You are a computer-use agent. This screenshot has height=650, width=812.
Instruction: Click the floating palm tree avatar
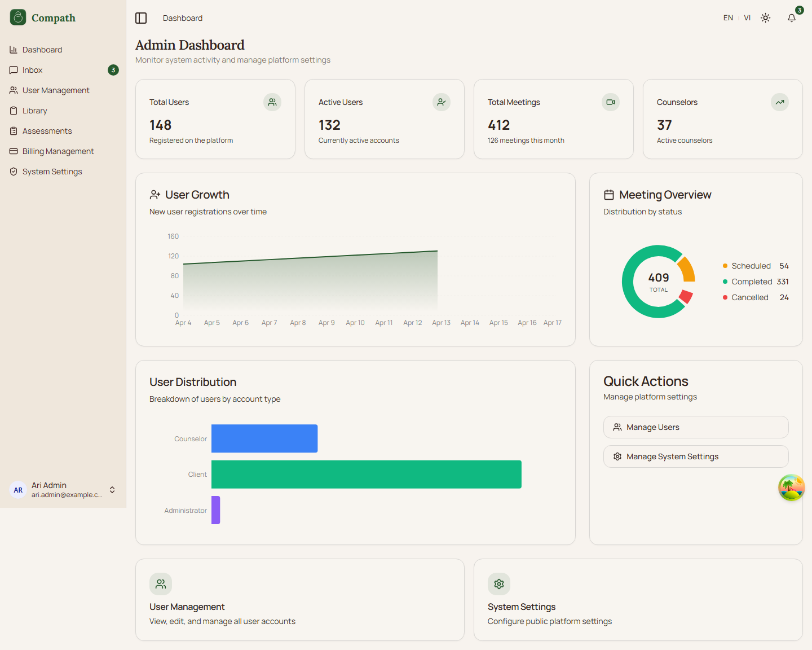pyautogui.click(x=791, y=488)
